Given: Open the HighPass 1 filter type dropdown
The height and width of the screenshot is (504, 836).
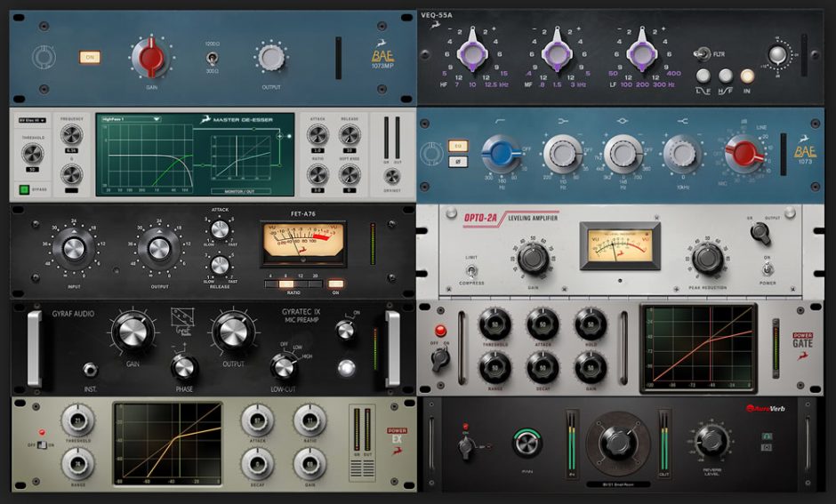Looking at the screenshot, I should click(x=131, y=119).
